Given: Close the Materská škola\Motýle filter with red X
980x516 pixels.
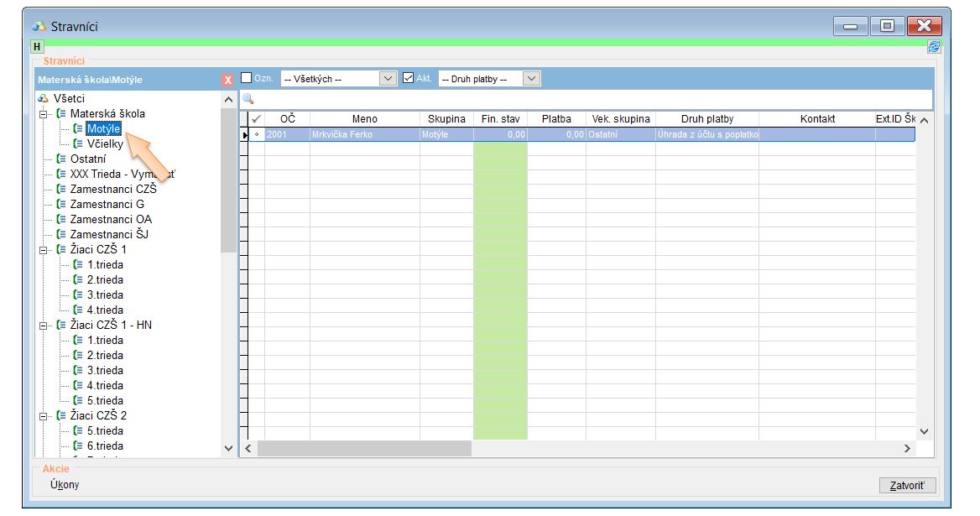Looking at the screenshot, I should [x=227, y=81].
